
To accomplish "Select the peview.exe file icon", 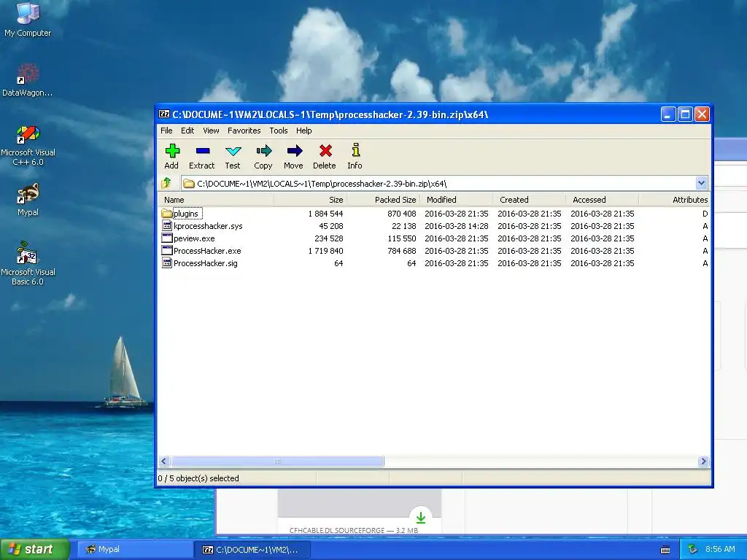I will [x=167, y=238].
